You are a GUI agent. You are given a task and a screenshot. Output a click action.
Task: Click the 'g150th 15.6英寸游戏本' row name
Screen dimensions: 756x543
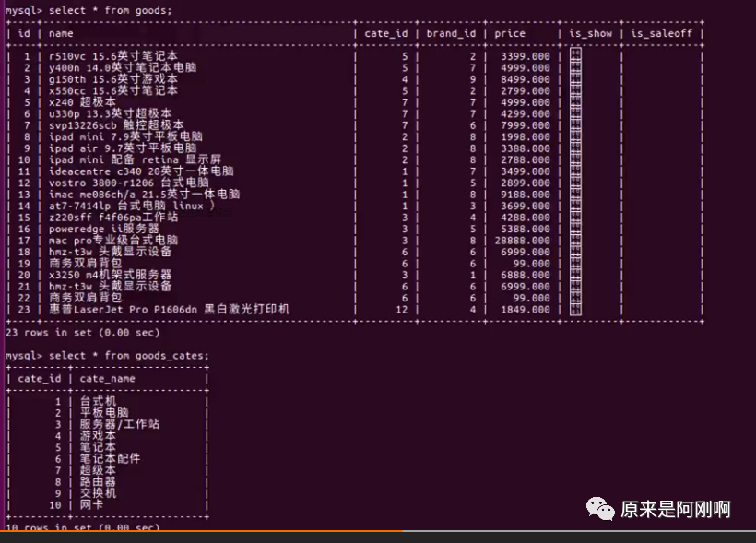(x=113, y=79)
